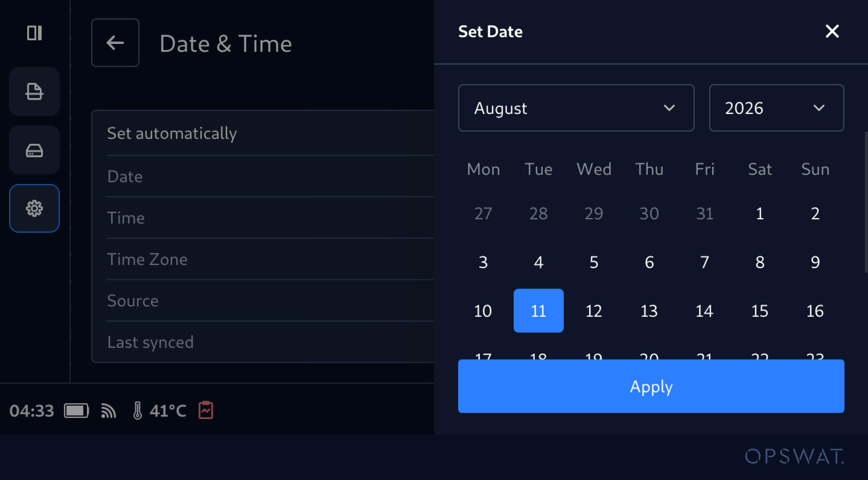Open the 2026 year dropdown

(x=776, y=108)
